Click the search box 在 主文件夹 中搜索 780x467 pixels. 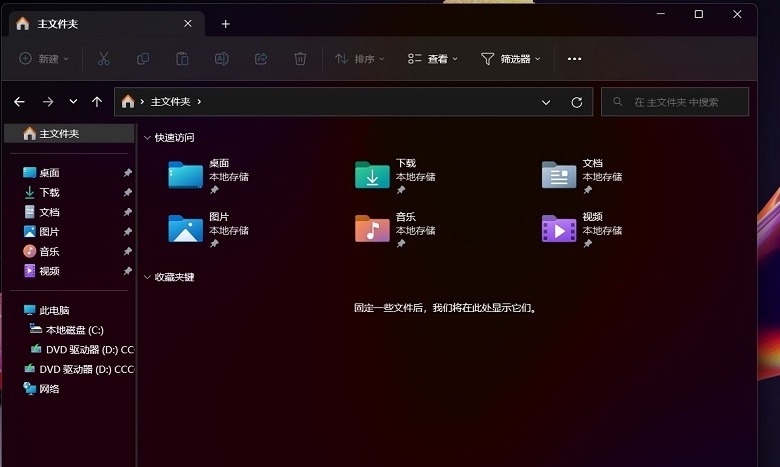pyautogui.click(x=675, y=102)
